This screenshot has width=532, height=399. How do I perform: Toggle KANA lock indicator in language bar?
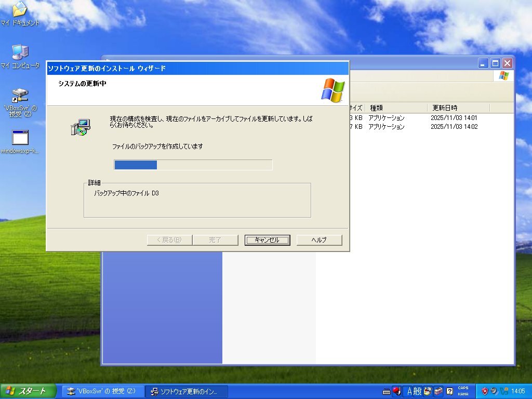coord(463,394)
